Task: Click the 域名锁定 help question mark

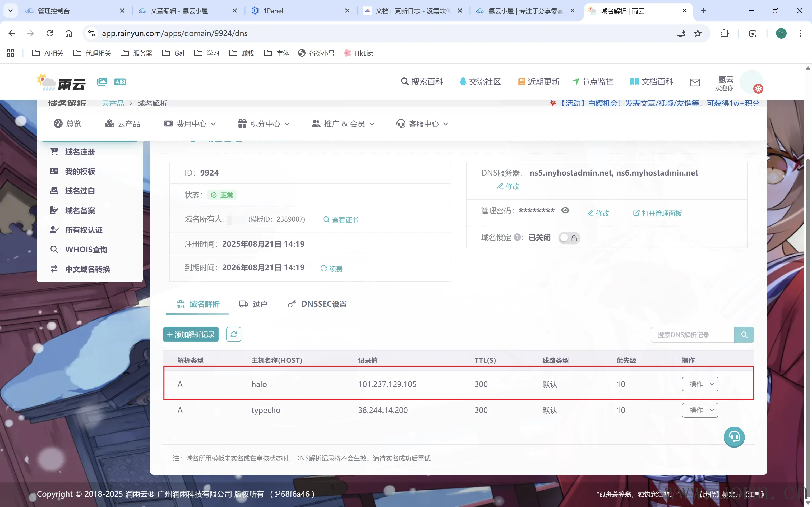Action: tap(517, 237)
